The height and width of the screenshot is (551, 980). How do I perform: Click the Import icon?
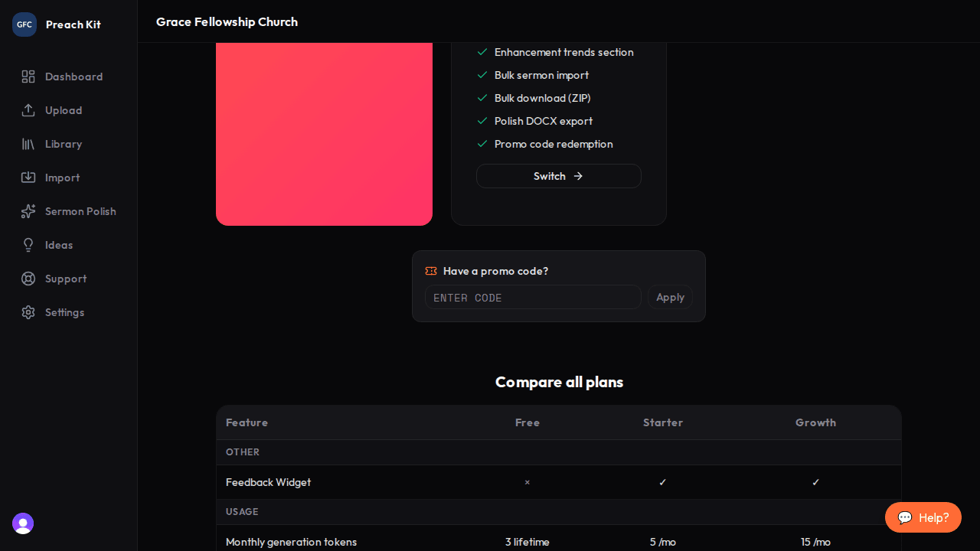tap(28, 178)
